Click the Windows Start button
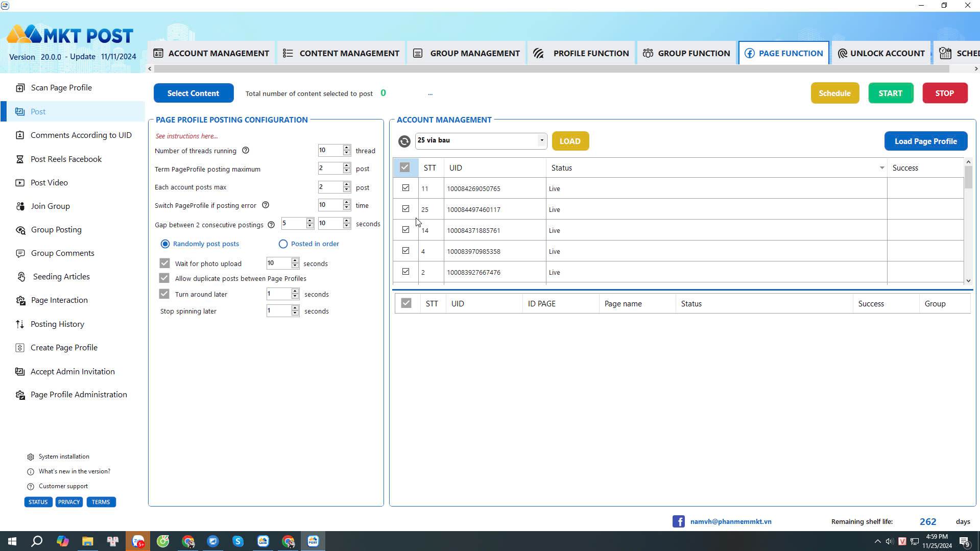The height and width of the screenshot is (551, 980). coord(12,541)
